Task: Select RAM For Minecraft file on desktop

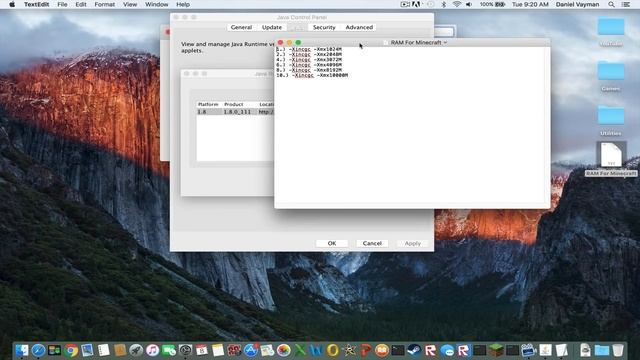Action: (x=611, y=159)
